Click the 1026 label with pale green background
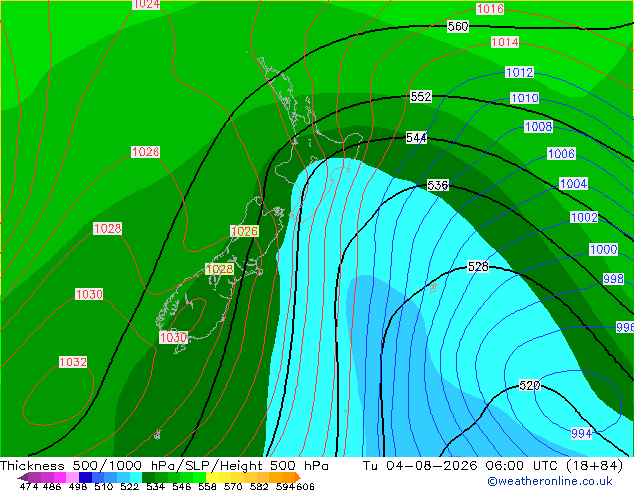This screenshot has width=634, height=490. tap(245, 232)
